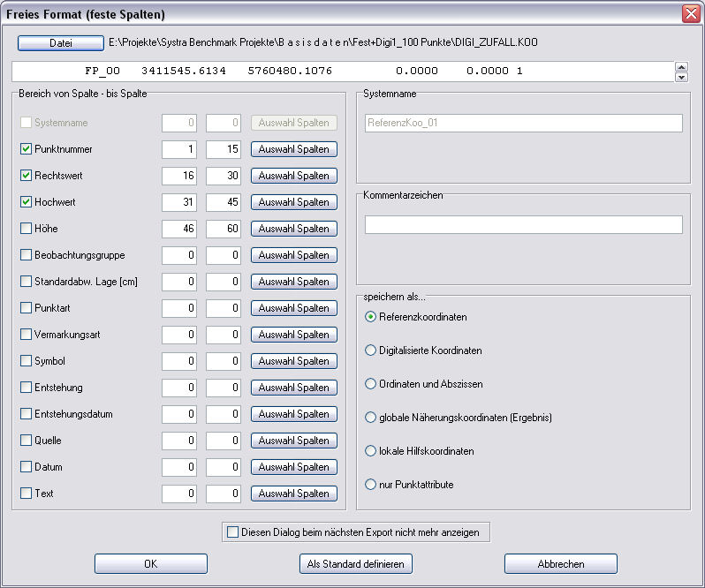Check the Entstehungsdatum checkbox
The width and height of the screenshot is (705, 588).
[27, 414]
